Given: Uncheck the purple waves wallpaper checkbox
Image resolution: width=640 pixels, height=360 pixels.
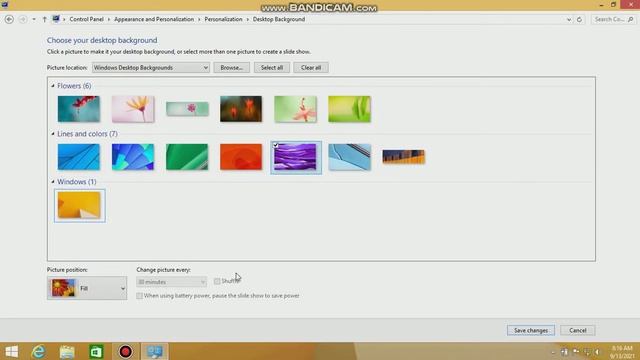Looking at the screenshot, I should pyautogui.click(x=276, y=145).
